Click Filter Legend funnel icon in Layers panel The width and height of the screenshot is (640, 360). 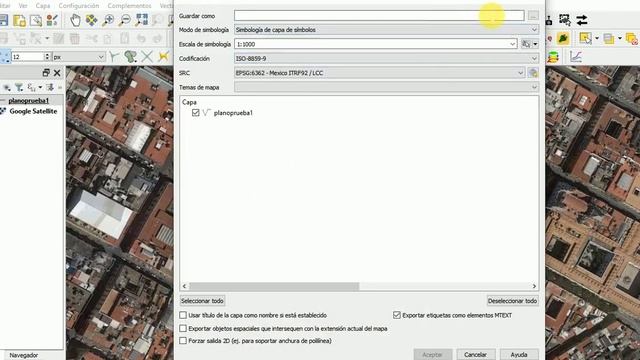[19, 87]
